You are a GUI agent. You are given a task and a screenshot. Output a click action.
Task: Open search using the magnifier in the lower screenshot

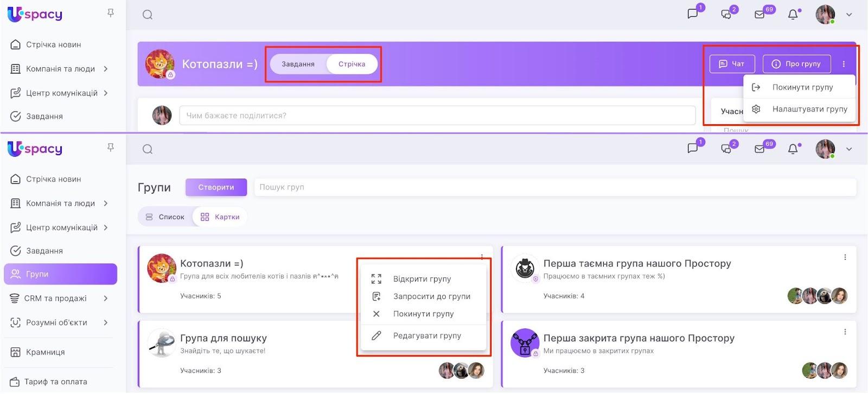point(148,149)
